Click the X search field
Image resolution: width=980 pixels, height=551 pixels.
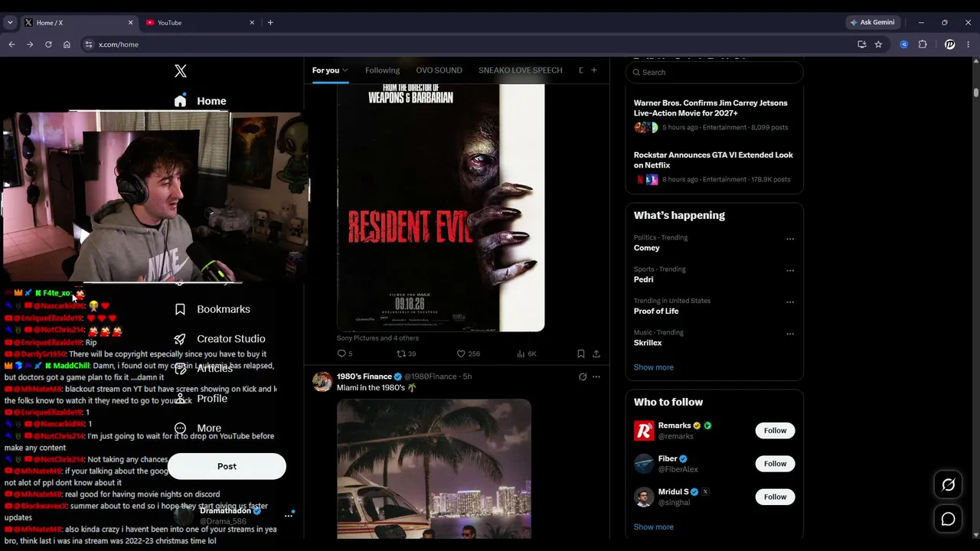click(x=714, y=72)
